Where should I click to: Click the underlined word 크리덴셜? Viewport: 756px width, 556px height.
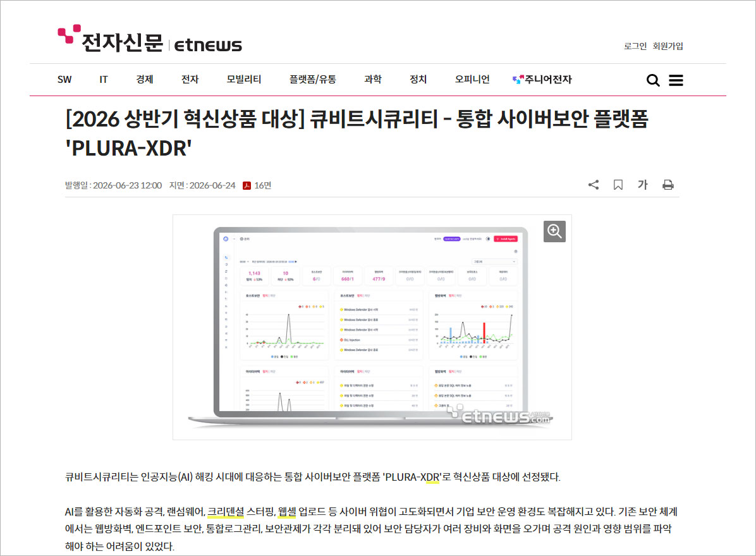(226, 512)
